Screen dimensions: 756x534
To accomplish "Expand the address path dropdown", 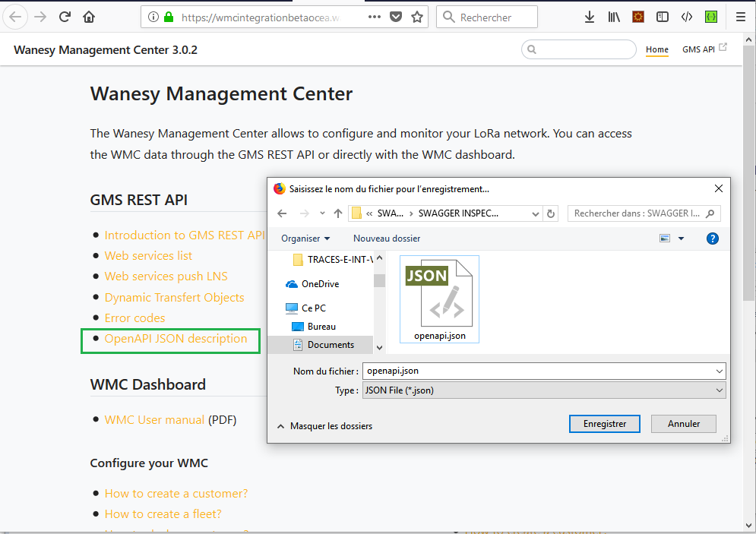I will [x=535, y=213].
